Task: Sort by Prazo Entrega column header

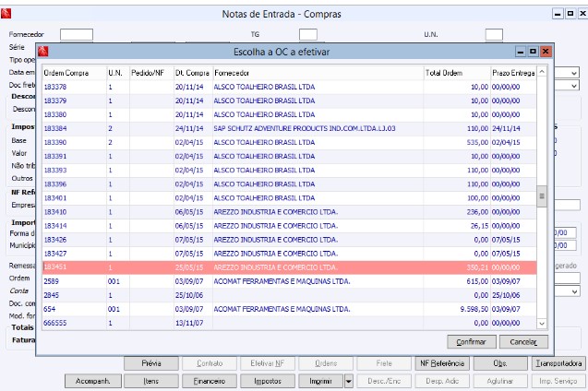Action: coord(513,73)
